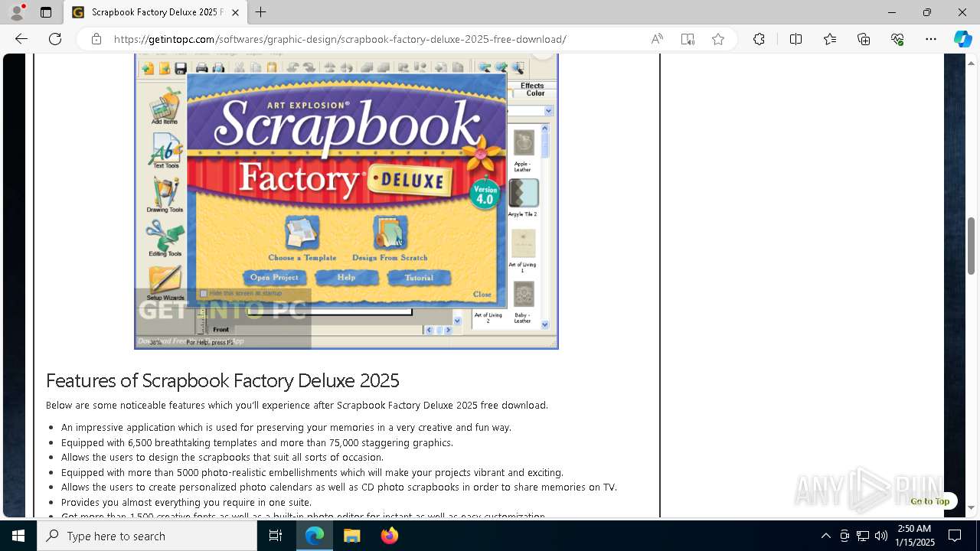Open the notification center
The width and height of the screenshot is (980, 551).
pyautogui.click(x=955, y=536)
